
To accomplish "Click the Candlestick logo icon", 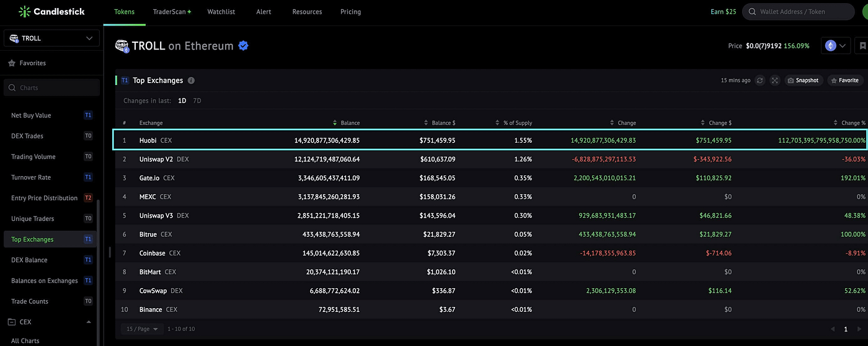I will coord(24,11).
